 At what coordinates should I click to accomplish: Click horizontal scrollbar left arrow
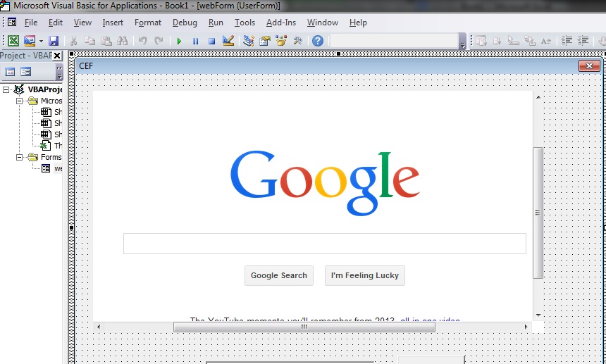pos(99,327)
